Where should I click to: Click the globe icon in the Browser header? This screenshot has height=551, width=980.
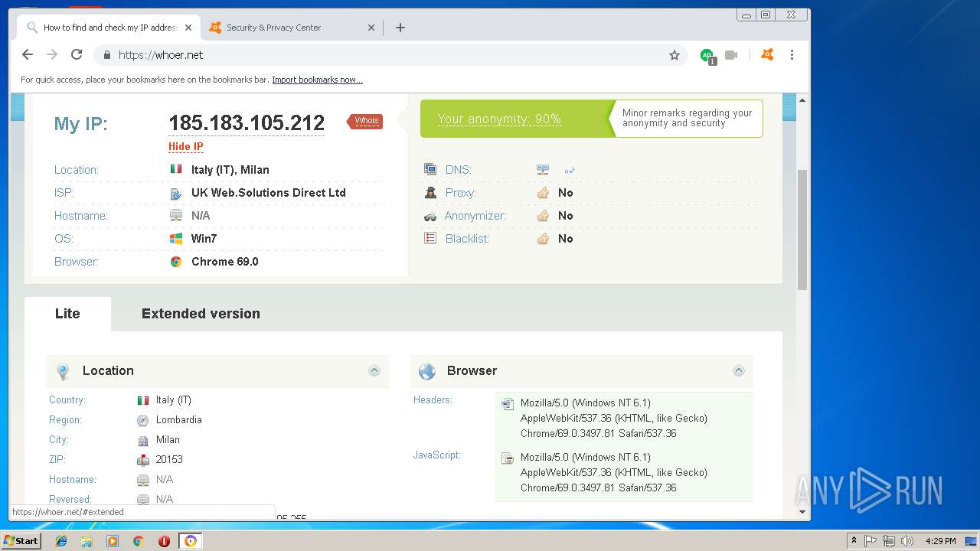tap(427, 371)
